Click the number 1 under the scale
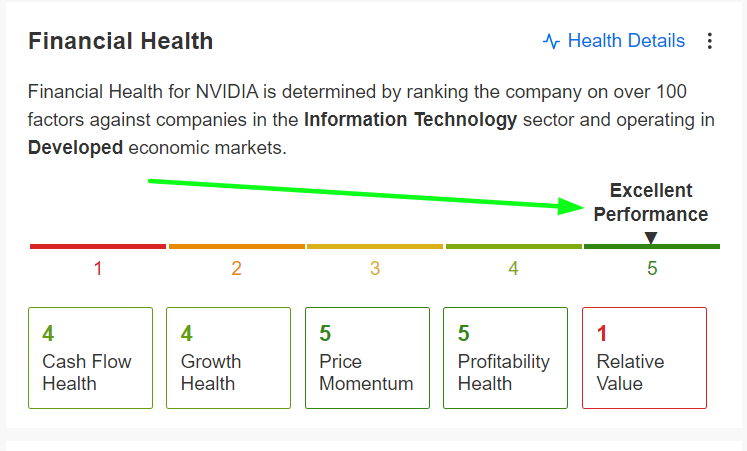747x451 pixels. [x=98, y=269]
